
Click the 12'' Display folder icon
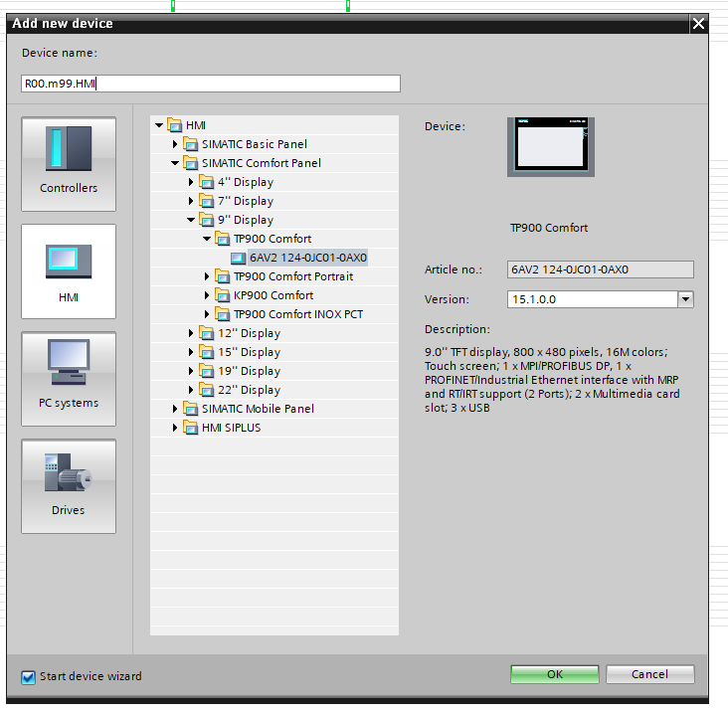coord(207,333)
